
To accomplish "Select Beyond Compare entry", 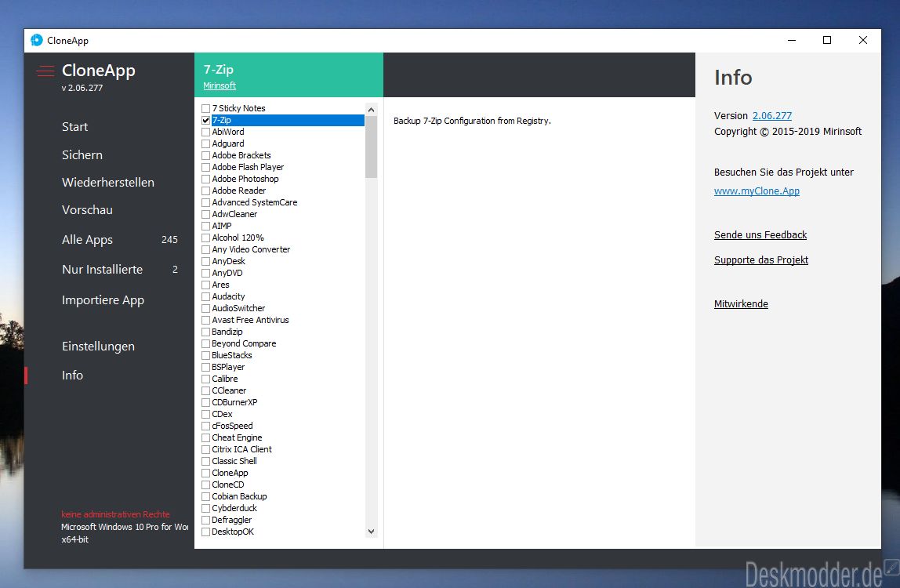I will (x=244, y=344).
